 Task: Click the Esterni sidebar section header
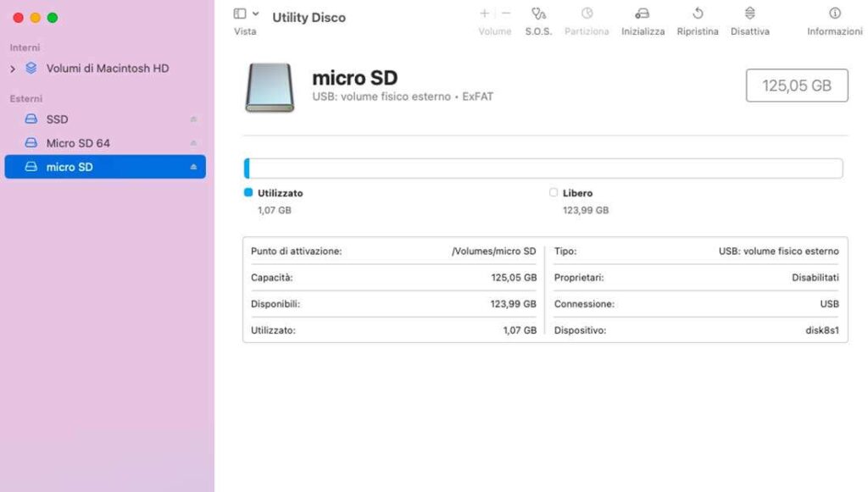[26, 99]
